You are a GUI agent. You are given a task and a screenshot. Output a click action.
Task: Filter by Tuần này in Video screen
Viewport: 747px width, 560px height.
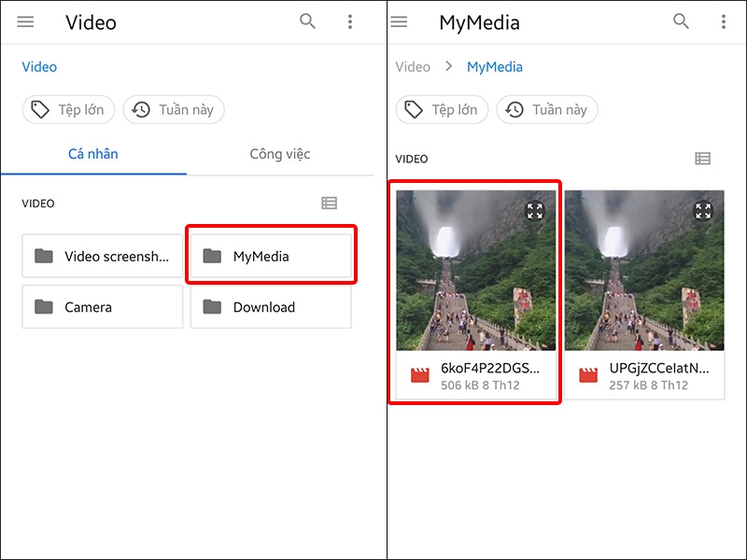pos(174,109)
